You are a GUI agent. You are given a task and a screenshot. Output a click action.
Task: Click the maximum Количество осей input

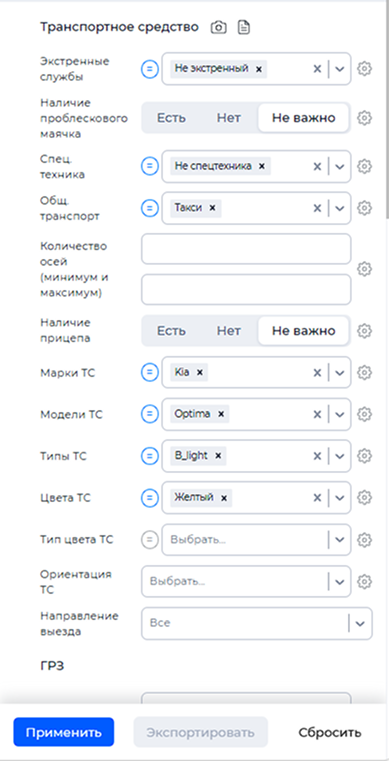[246, 290]
